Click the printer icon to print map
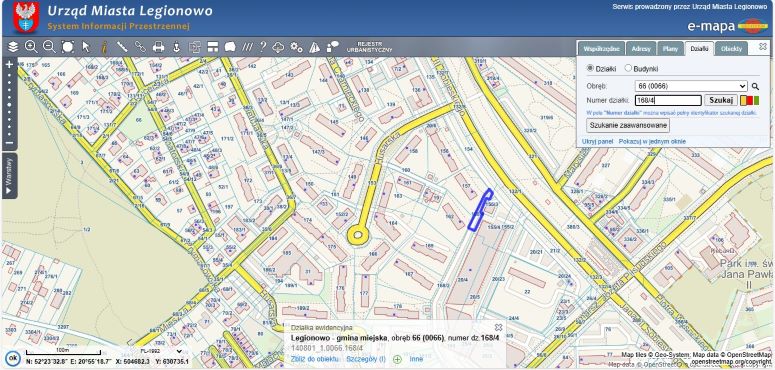775x370 pixels. (x=158, y=47)
